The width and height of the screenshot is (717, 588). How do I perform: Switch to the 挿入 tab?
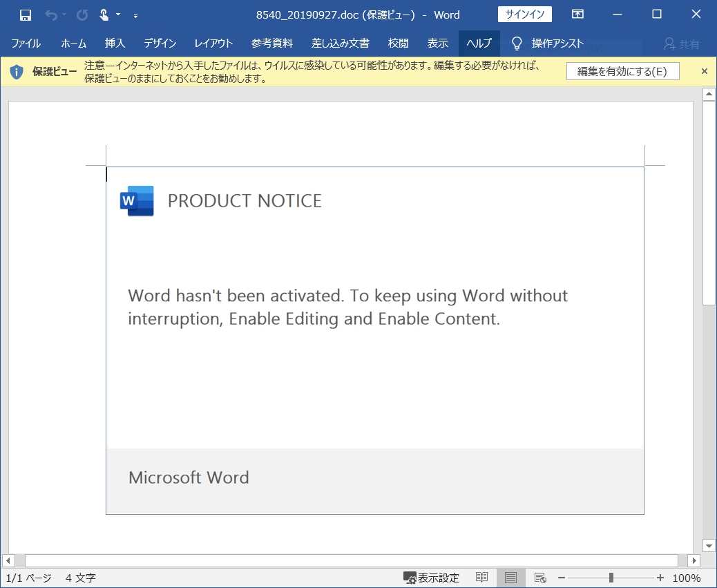click(115, 44)
